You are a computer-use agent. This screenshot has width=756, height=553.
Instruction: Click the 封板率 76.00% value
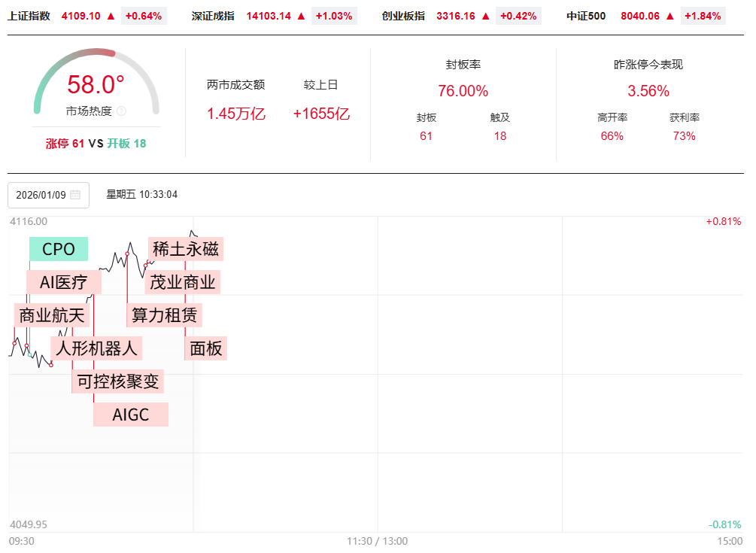(463, 91)
